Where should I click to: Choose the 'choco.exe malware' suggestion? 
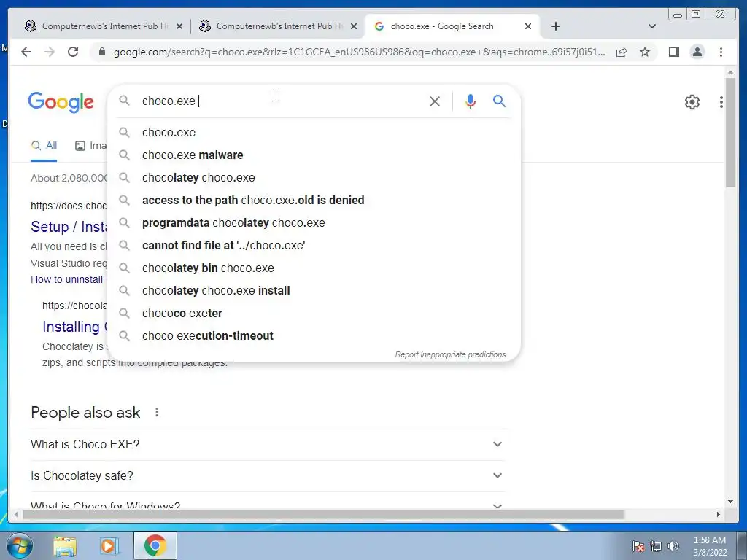point(314,155)
